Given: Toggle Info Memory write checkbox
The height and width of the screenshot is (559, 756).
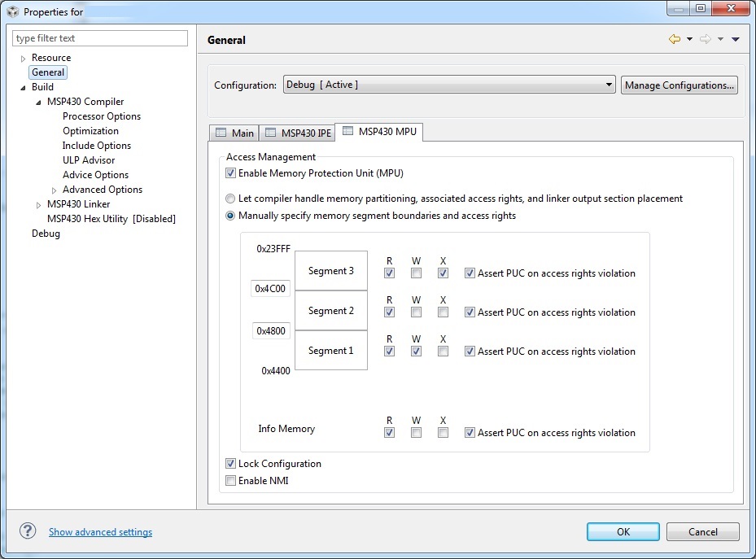Looking at the screenshot, I should coord(416,433).
